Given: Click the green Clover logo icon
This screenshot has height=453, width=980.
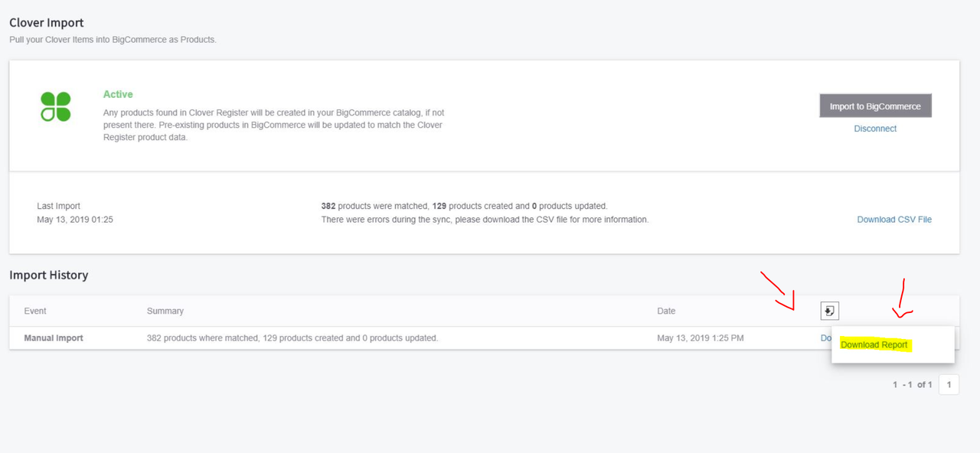Looking at the screenshot, I should [x=56, y=106].
